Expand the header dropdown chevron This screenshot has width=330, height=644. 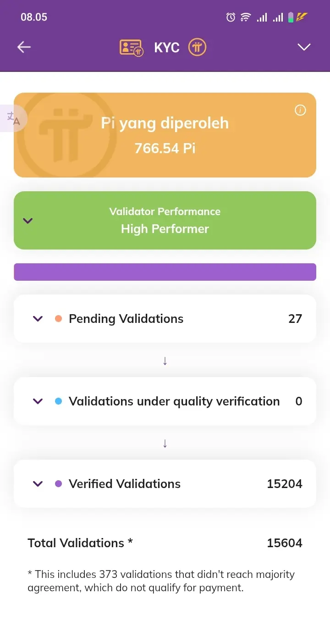pos(304,47)
